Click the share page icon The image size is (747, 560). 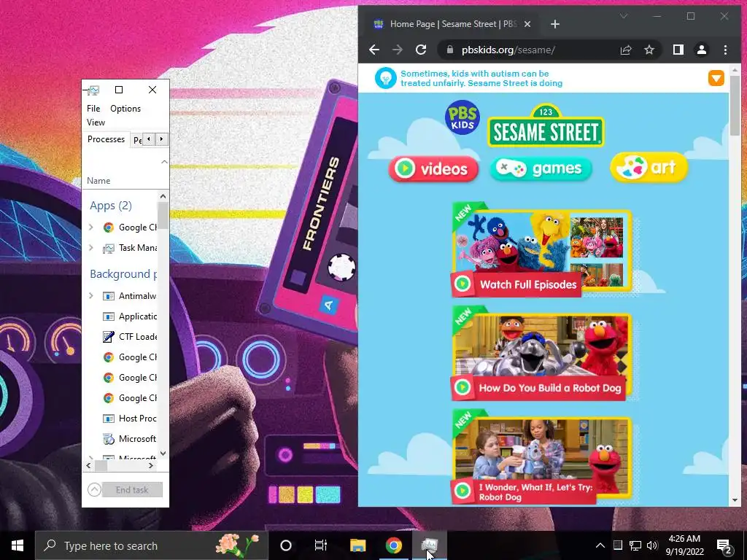tap(625, 50)
